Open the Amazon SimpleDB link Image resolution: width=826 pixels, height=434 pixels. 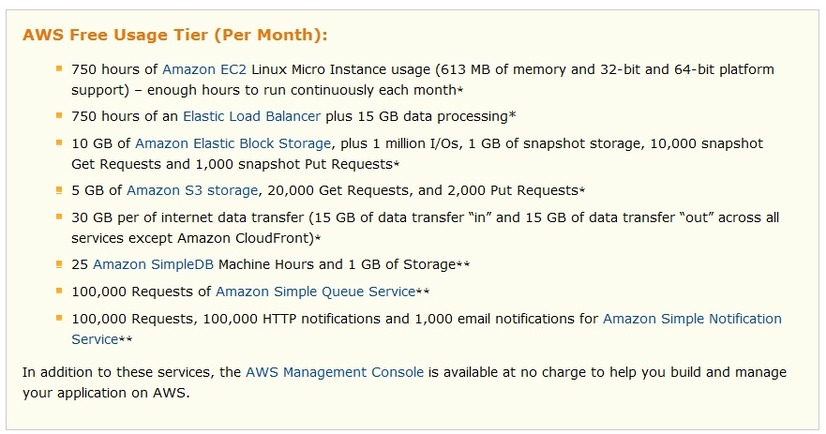[x=153, y=264]
